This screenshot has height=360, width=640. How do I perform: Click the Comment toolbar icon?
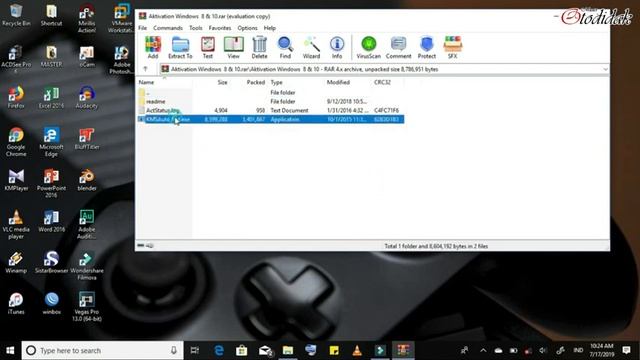[398, 47]
